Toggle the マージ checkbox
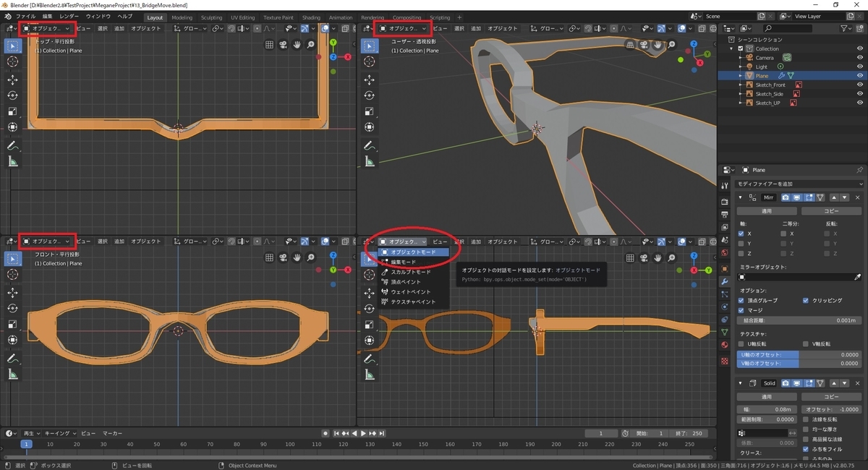This screenshot has width=868, height=470. coord(741,309)
